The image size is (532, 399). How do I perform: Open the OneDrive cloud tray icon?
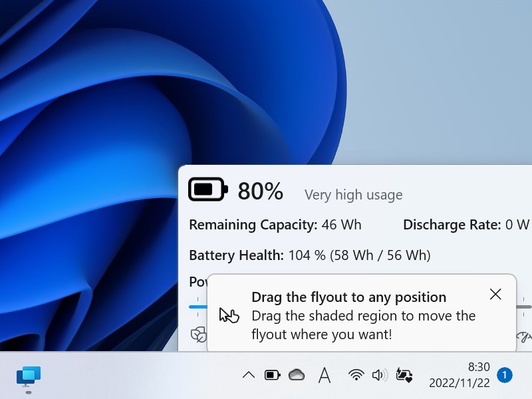(297, 375)
